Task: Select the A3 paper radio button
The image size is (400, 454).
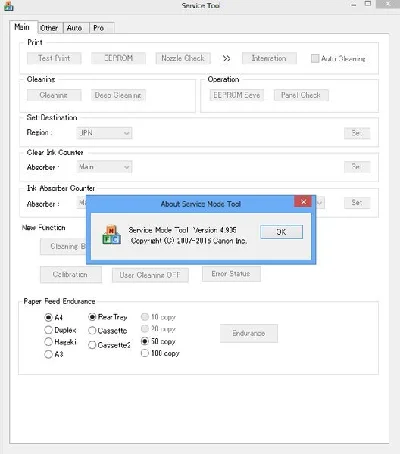Action: tap(49, 354)
